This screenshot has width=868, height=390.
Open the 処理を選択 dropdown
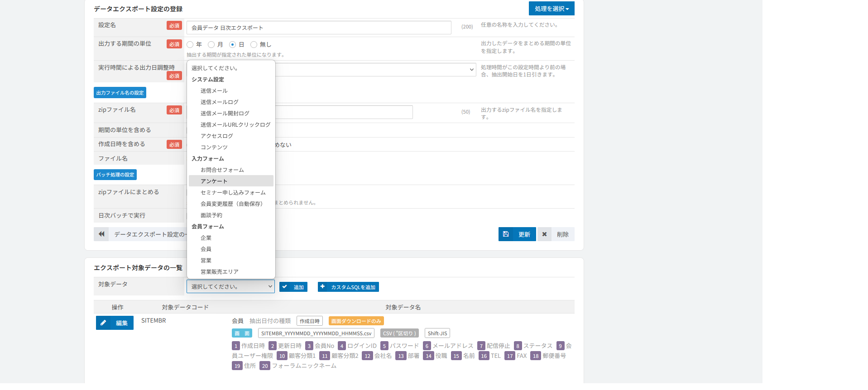tap(551, 9)
